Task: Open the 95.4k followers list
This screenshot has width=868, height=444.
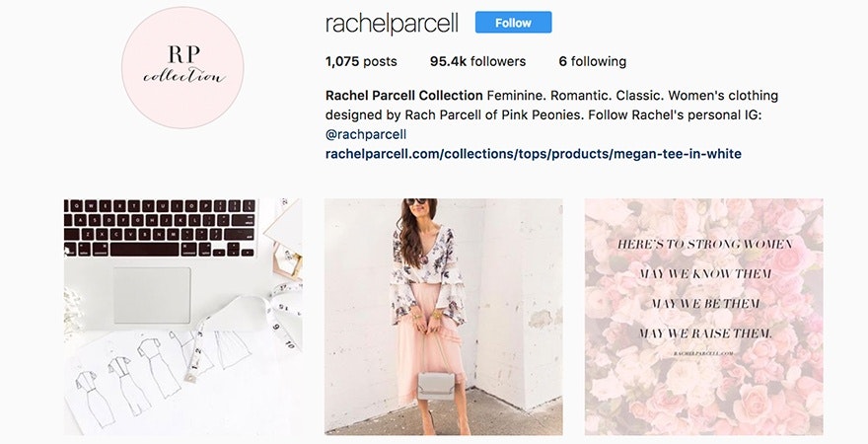Action: [477, 61]
